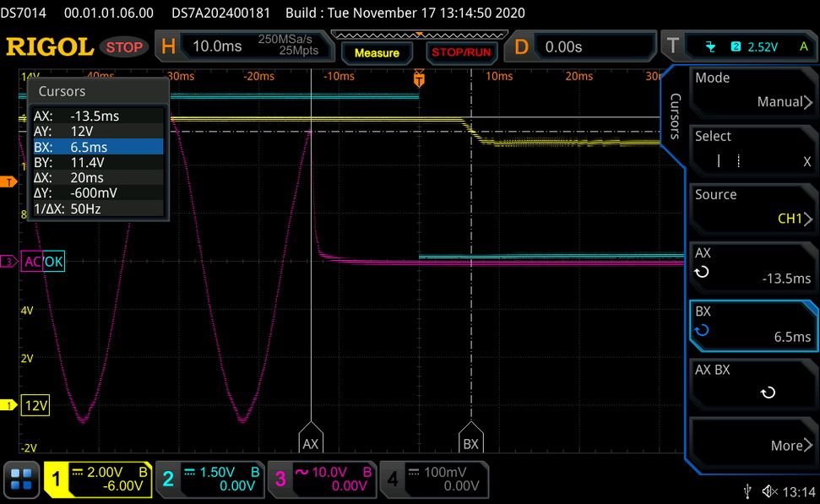Click the delay D icon

[x=521, y=46]
